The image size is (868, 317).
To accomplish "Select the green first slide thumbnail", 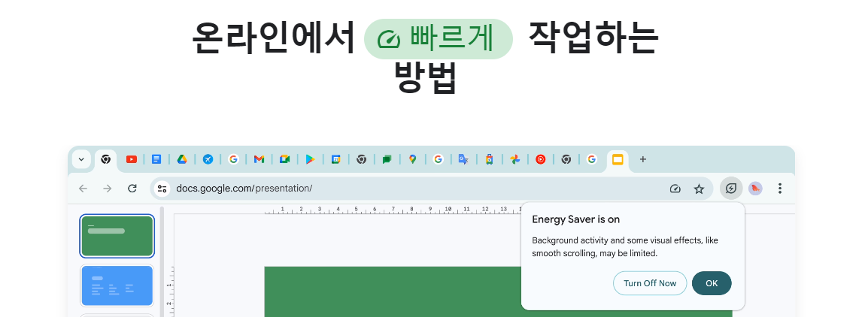I will pos(117,236).
